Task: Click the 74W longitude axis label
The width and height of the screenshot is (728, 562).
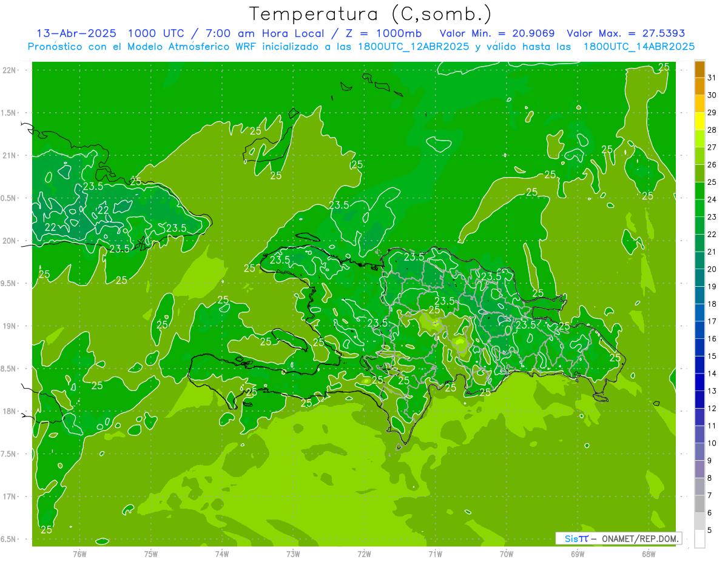Action: click(x=222, y=554)
